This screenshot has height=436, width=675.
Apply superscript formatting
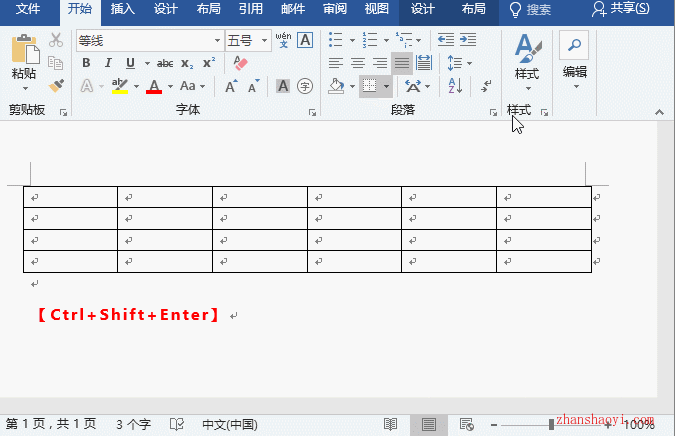coord(209,63)
